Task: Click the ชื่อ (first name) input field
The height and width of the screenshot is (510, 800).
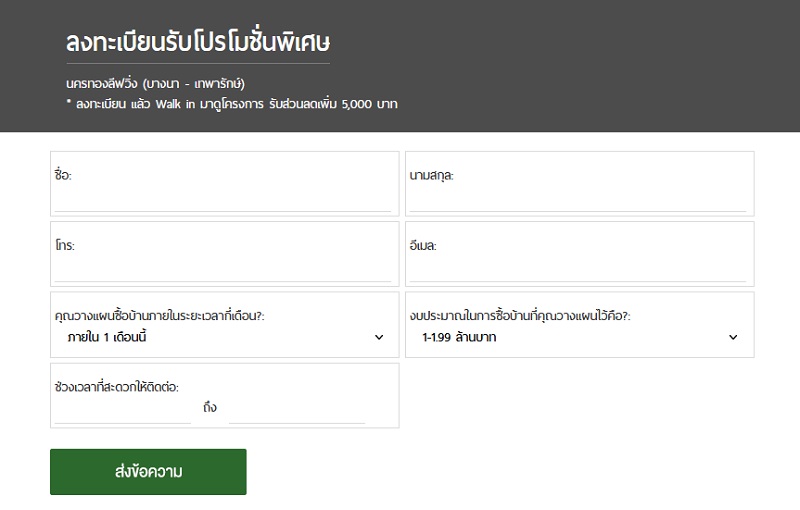Action: 222,200
